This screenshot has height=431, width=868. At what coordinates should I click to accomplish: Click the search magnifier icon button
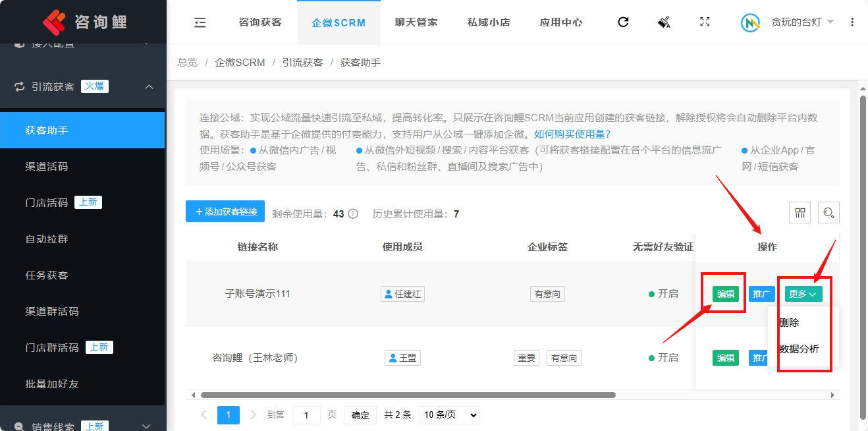[828, 213]
